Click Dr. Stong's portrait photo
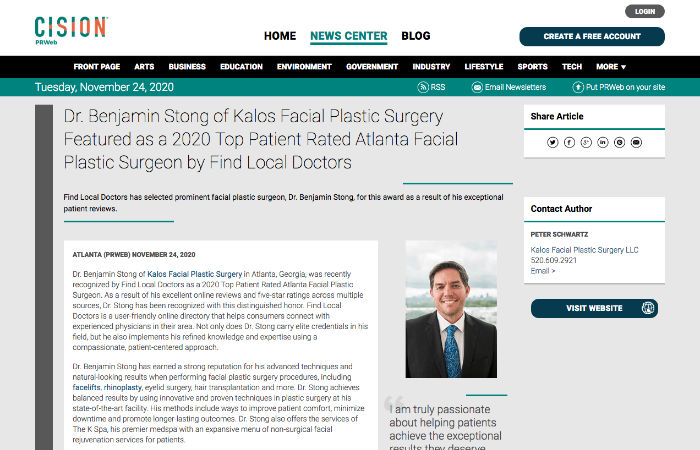The image size is (700, 450). pyautogui.click(x=451, y=309)
